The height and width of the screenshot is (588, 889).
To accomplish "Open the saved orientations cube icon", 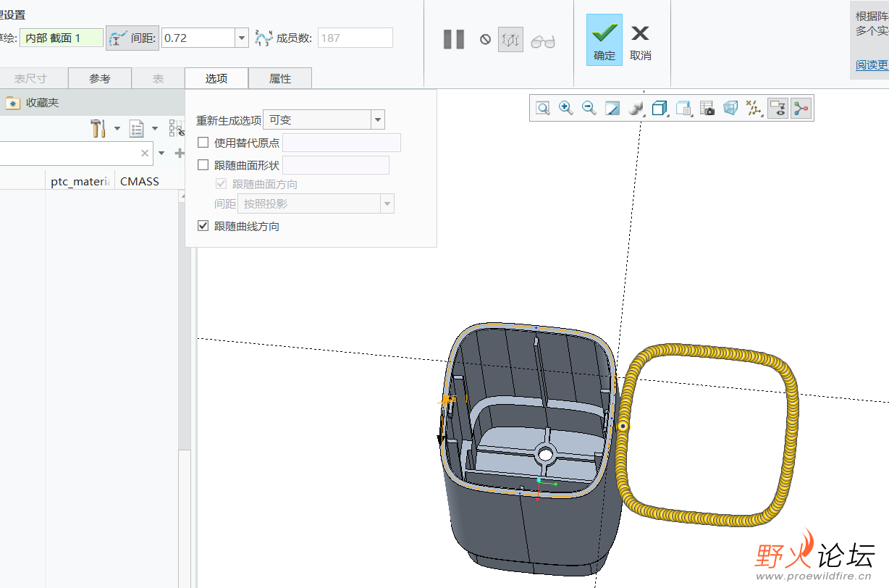I will click(x=659, y=109).
